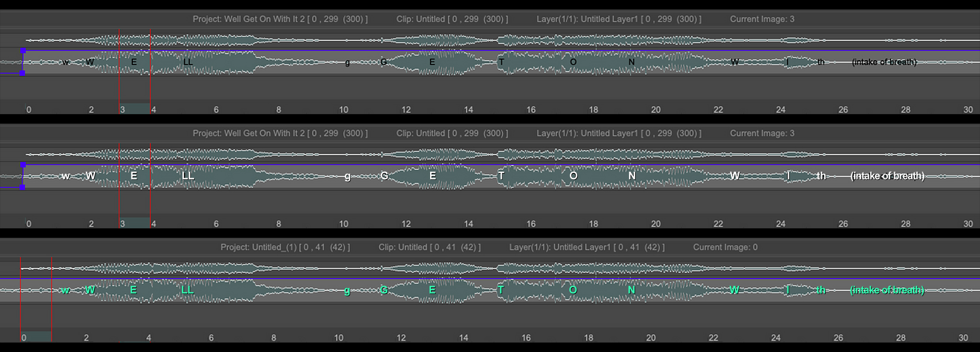Click "O" label in the middle timeline

573,176
